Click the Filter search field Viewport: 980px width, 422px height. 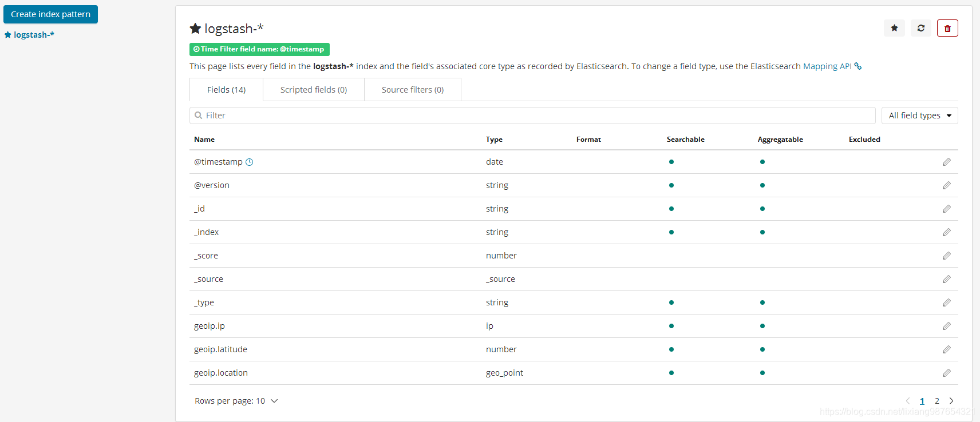point(532,116)
